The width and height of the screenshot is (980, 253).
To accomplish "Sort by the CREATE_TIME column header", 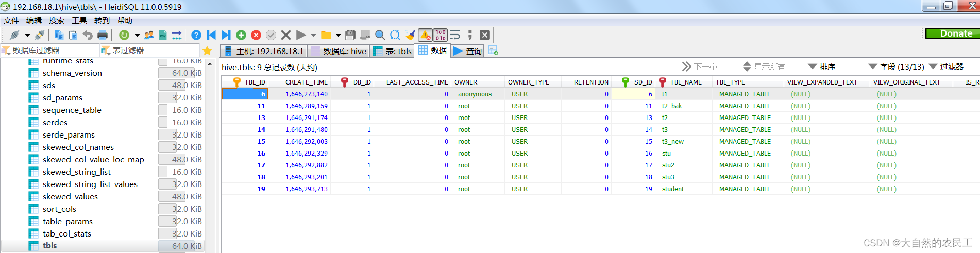I will click(x=307, y=82).
